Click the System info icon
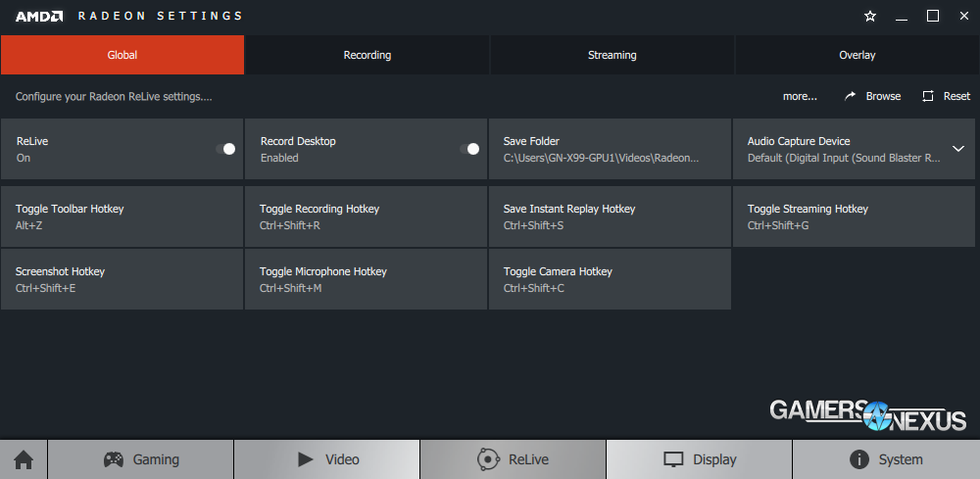Screen dimensions: 980x479 click(859, 460)
